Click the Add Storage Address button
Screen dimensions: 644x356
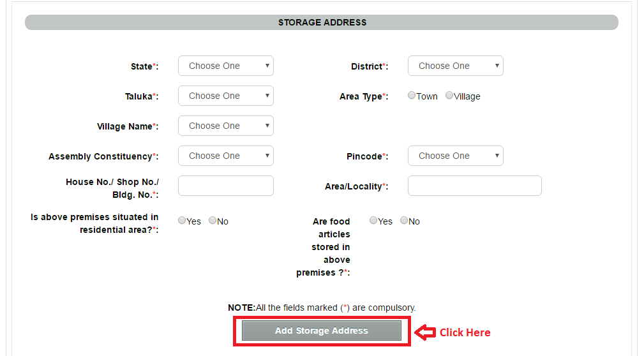pos(322,330)
